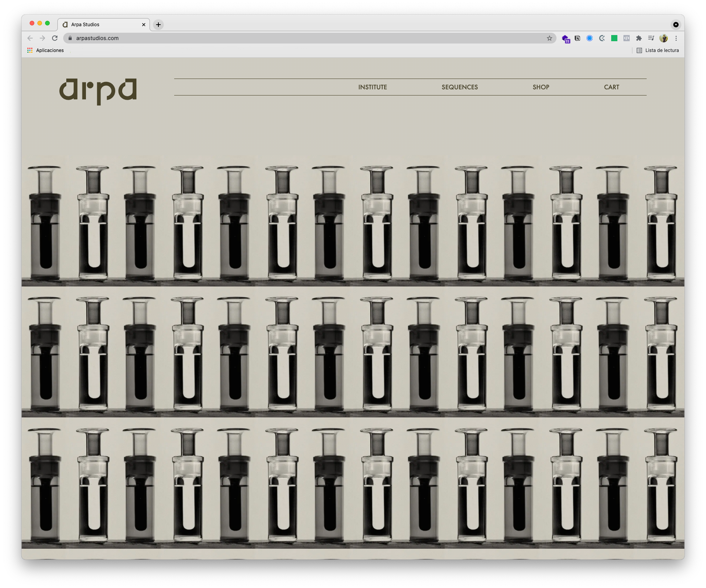
Task: Bookmark this page with the star icon
Action: [550, 38]
